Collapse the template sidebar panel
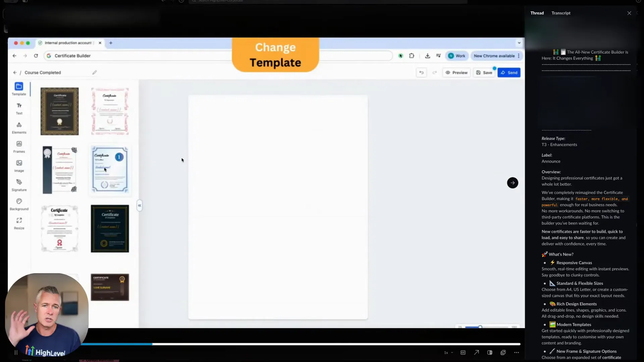The image size is (644, 362). [139, 205]
